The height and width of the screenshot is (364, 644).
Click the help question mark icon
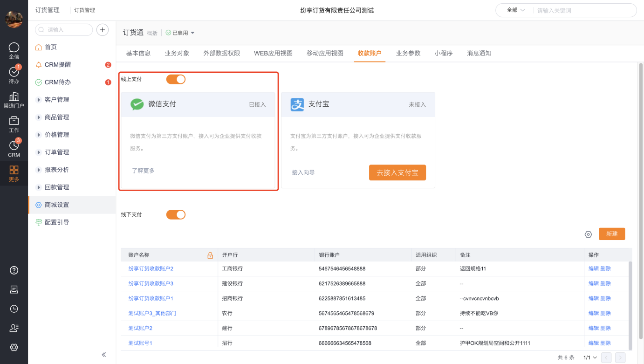tap(14, 270)
